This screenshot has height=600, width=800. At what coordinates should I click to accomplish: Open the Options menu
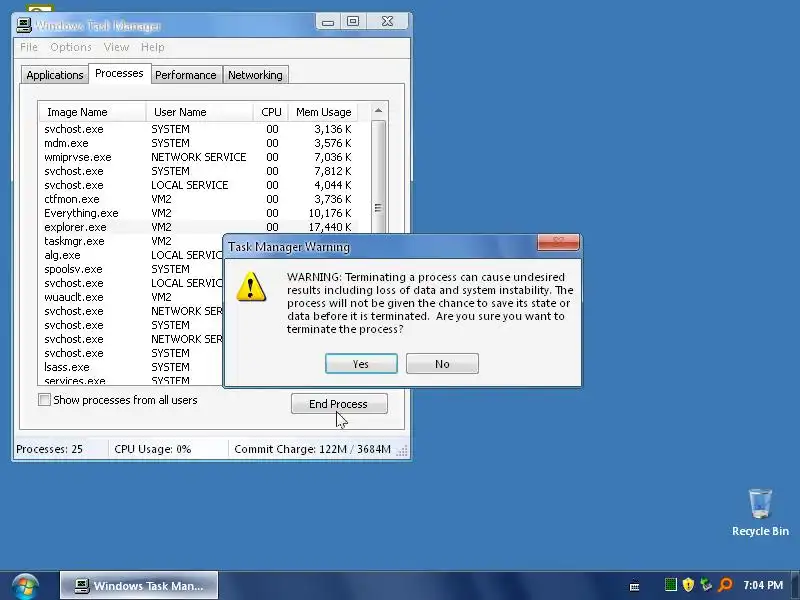(x=71, y=47)
